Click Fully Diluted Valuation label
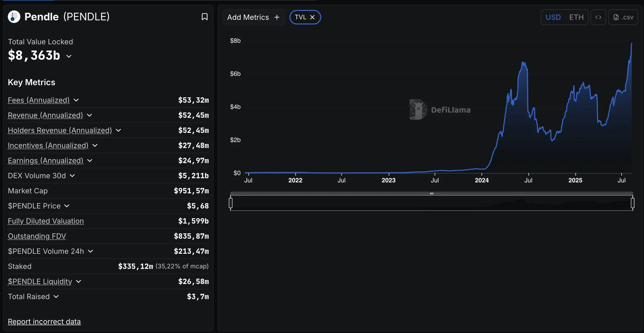This screenshot has height=333, width=644. [x=46, y=221]
